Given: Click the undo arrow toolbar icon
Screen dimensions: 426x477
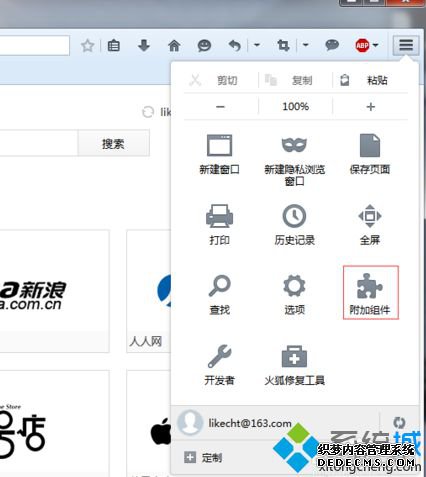Looking at the screenshot, I should click(x=235, y=45).
